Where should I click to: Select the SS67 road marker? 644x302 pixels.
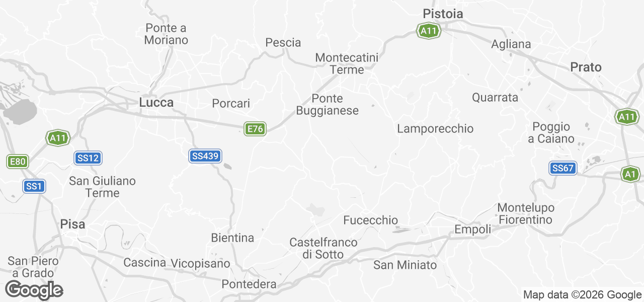[562, 168]
